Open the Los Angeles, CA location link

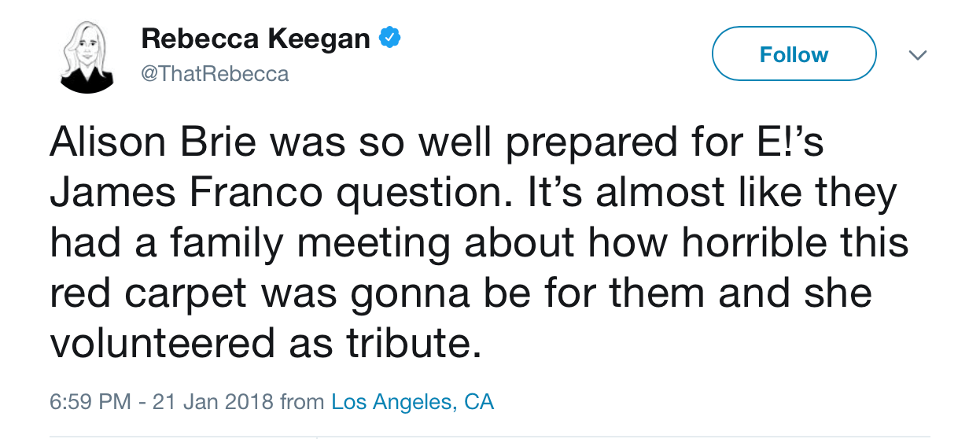412,402
